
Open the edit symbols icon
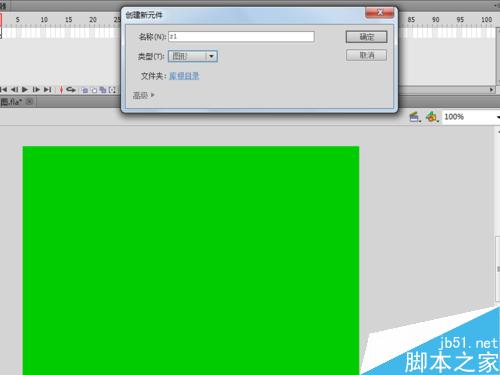tap(432, 117)
